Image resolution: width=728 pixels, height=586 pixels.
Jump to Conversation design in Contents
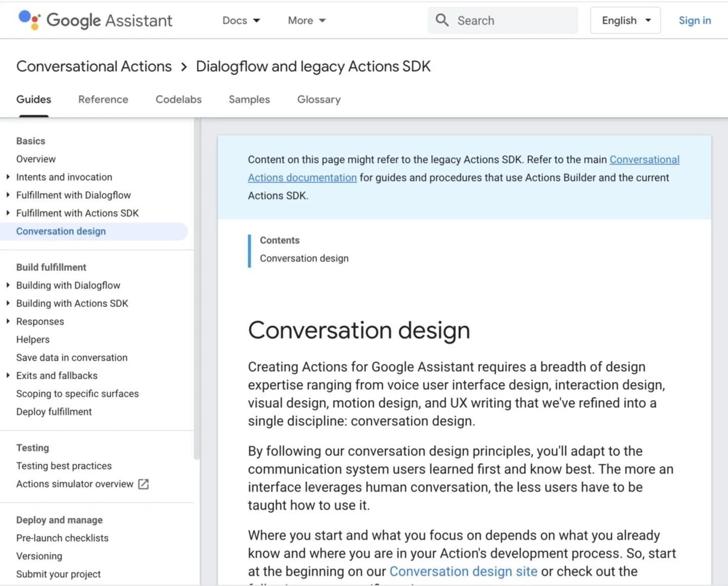click(x=304, y=258)
